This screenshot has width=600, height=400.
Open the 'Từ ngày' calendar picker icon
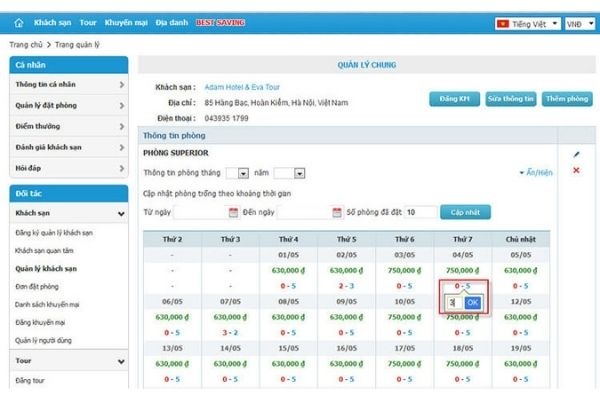[233, 212]
